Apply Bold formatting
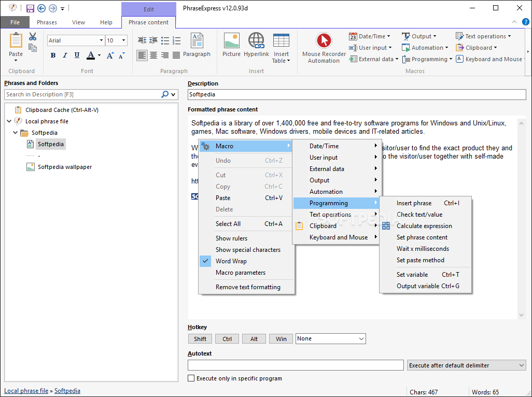532x397 pixels. [x=53, y=55]
